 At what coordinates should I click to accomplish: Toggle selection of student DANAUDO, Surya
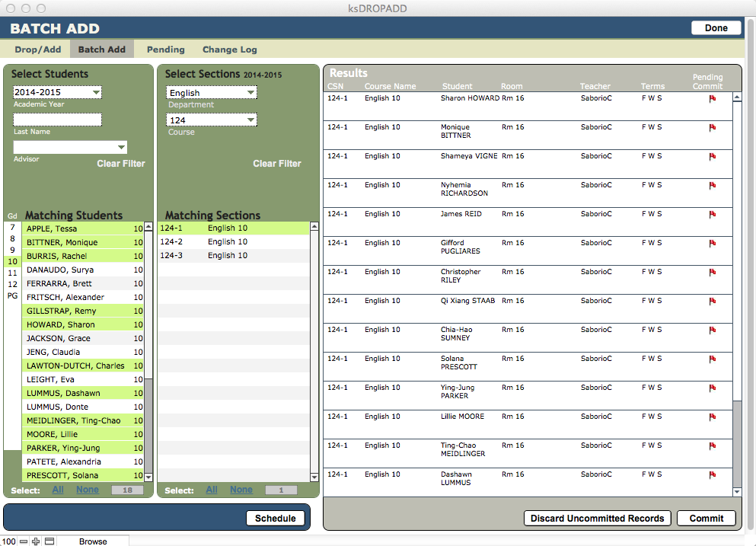84,270
